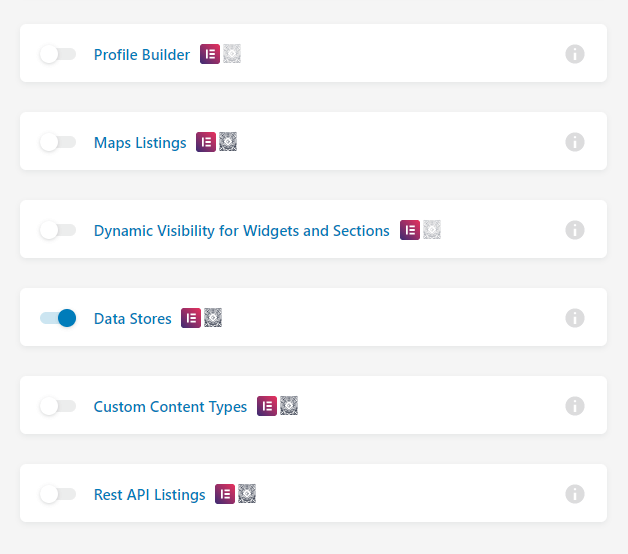Toggle Dynamic Visibility for Widgets and Sections

(58, 230)
